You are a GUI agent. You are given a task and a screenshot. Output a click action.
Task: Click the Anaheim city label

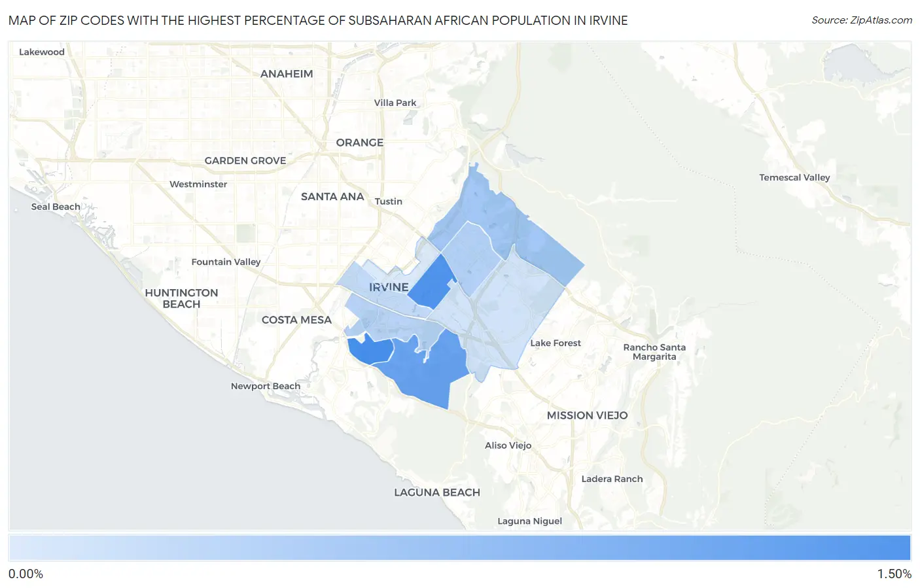tap(287, 74)
